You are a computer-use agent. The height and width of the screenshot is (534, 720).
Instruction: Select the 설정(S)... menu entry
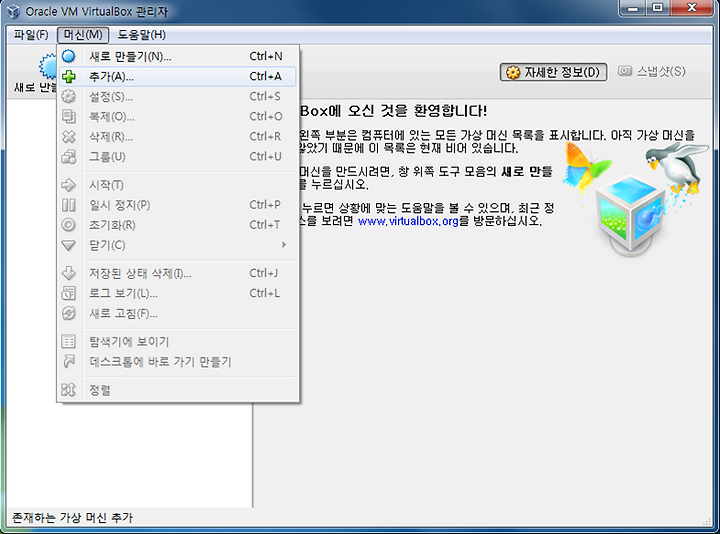tap(177, 96)
